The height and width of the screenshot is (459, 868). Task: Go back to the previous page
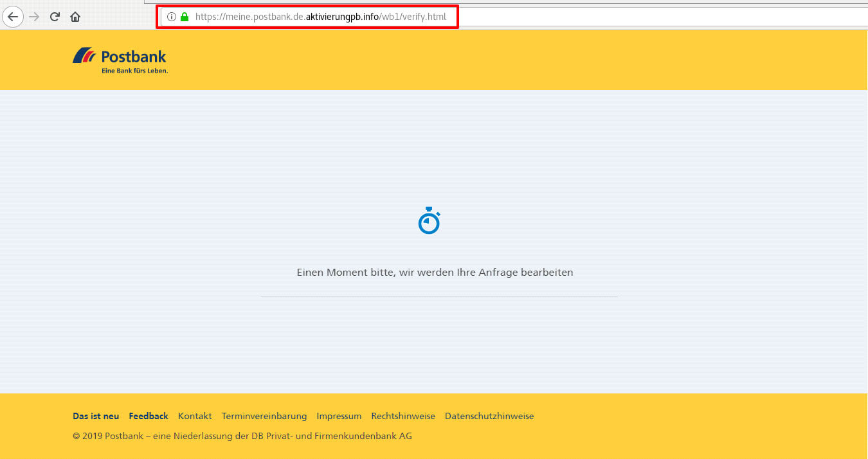13,17
